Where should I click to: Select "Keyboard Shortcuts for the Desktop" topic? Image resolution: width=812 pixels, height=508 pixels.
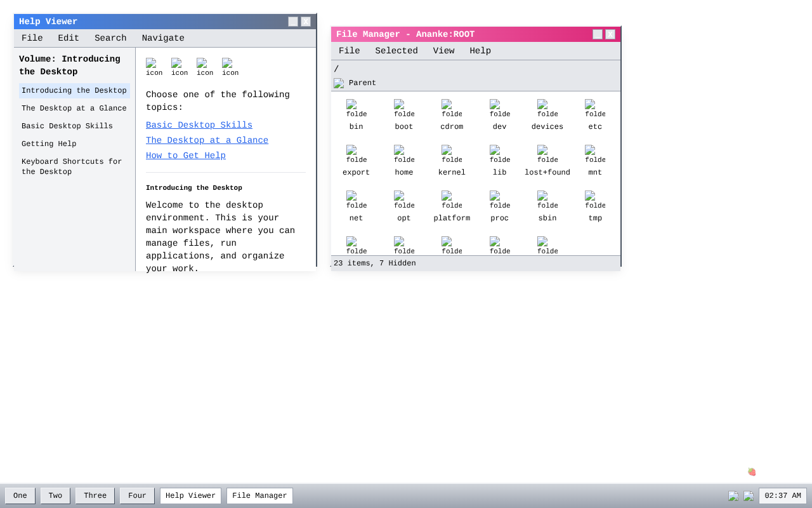click(71, 166)
